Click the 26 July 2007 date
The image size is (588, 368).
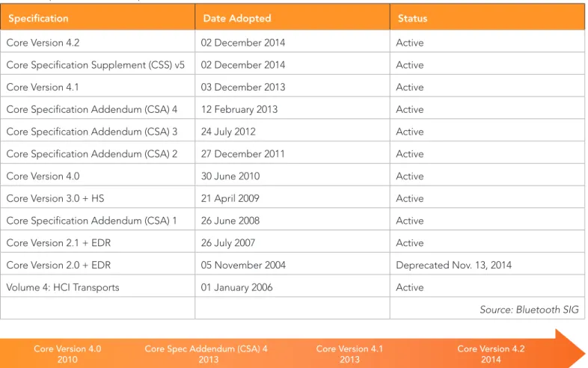point(228,242)
